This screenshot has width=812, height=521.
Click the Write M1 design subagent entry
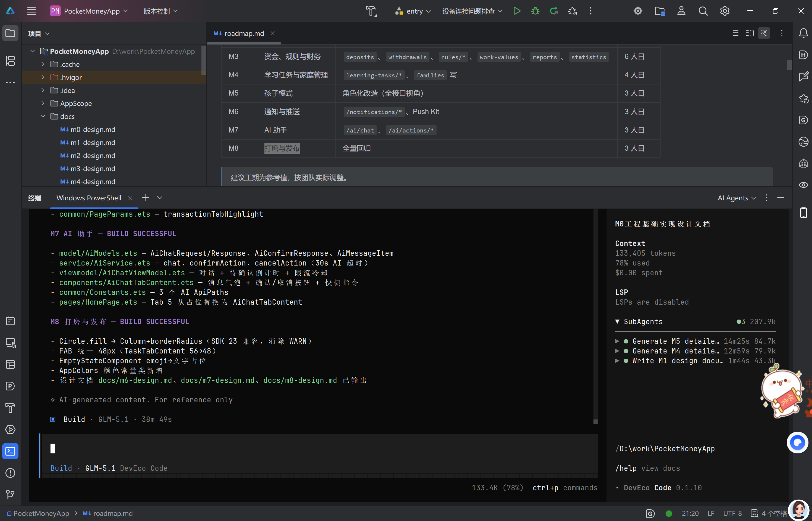pyautogui.click(x=696, y=361)
